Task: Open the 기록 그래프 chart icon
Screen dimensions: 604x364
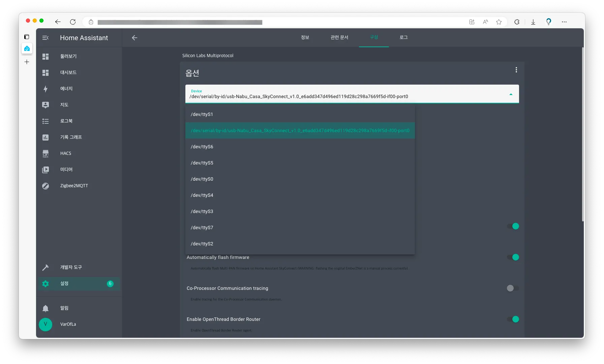Action: point(46,137)
